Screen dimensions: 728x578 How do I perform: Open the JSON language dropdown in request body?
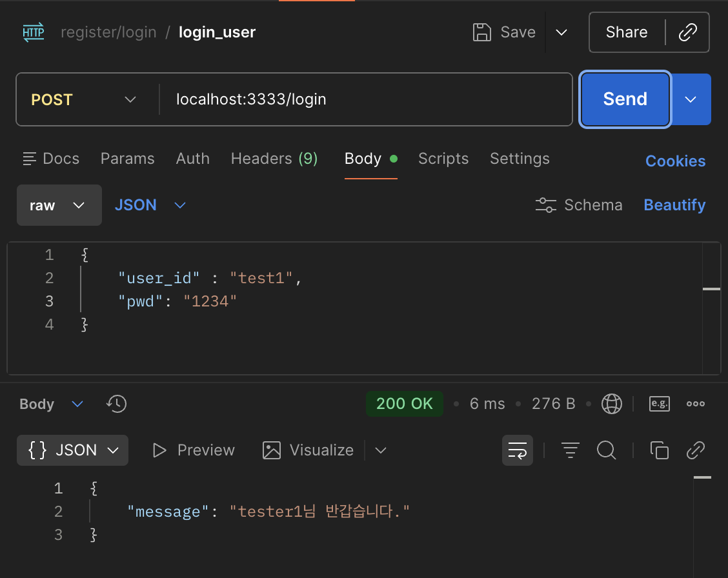coord(150,205)
